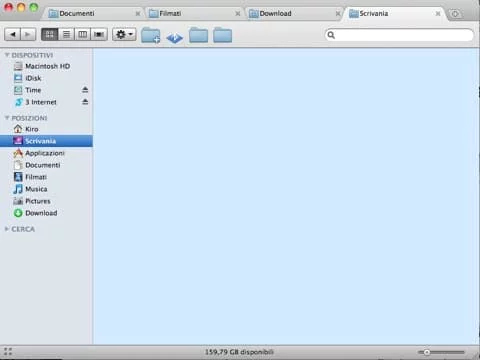Click the blue diamond toolbar icon

[x=175, y=37]
